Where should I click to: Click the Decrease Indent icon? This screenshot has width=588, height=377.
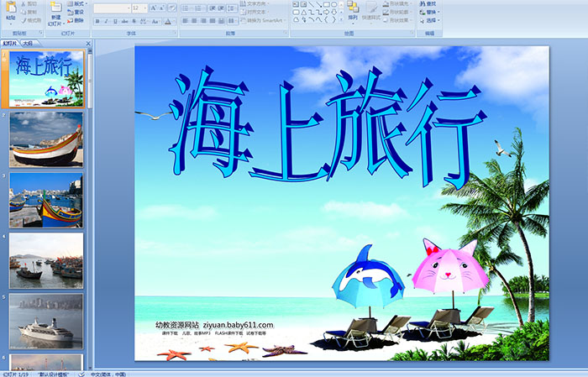213,8
